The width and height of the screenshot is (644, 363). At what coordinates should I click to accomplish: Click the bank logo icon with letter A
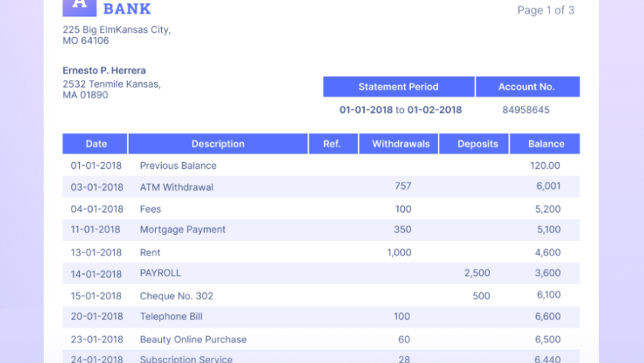(x=79, y=6)
